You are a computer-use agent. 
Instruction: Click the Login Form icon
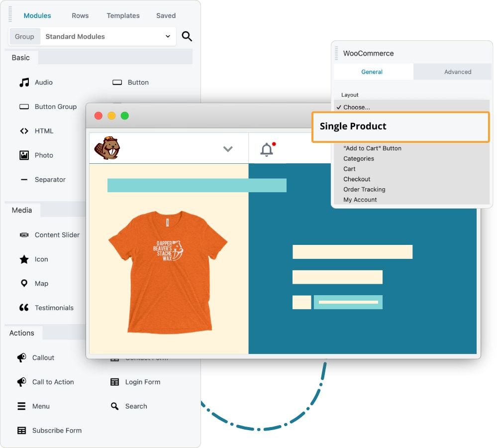click(114, 382)
